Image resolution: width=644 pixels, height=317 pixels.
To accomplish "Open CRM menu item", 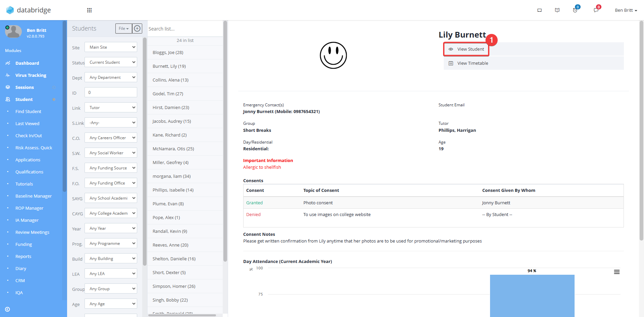I will point(20,280).
